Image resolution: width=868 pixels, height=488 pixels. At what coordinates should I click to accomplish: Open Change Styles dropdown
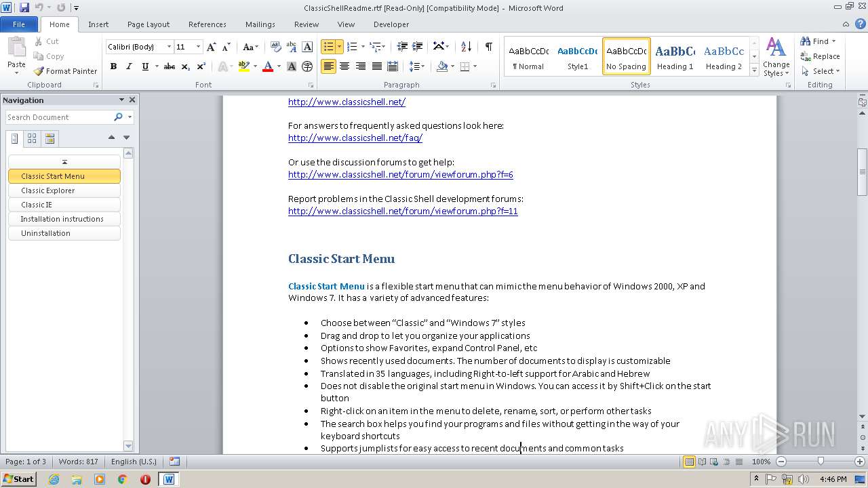[x=776, y=57]
